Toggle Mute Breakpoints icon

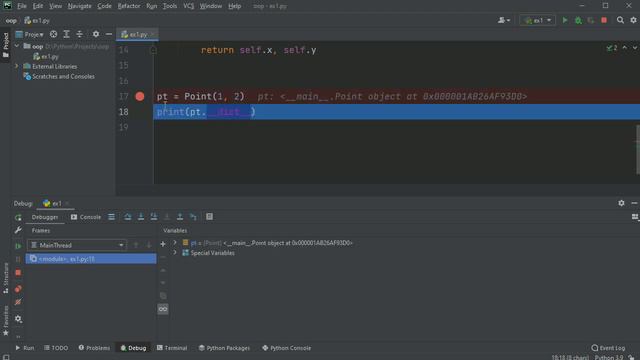(x=18, y=302)
